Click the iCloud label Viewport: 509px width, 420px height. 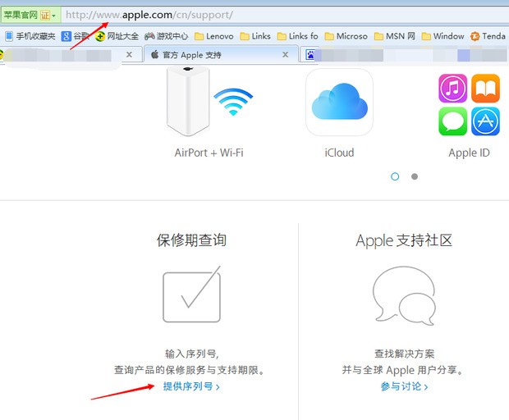[339, 153]
